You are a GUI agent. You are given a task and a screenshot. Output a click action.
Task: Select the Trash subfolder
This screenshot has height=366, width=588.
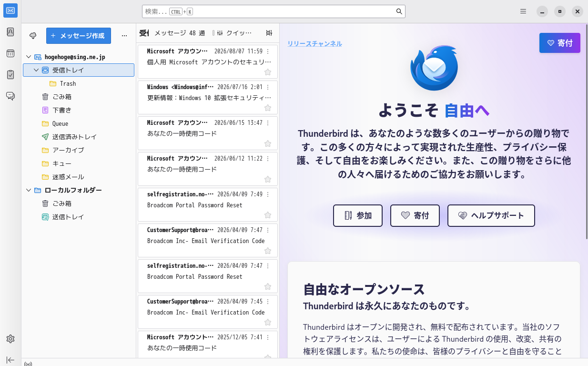(79, 83)
